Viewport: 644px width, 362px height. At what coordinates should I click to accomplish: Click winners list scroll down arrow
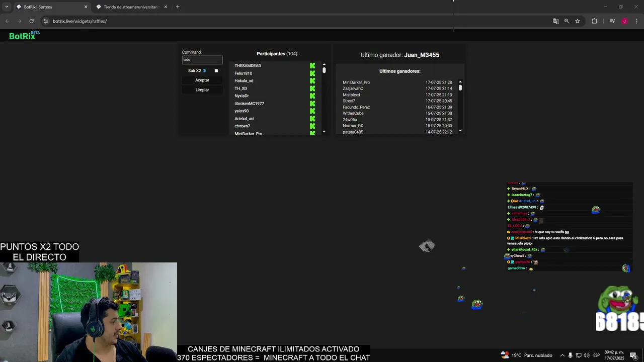coord(460,131)
